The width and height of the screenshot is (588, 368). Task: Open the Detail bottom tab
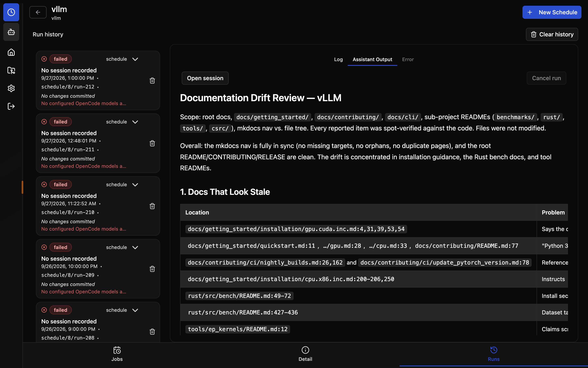[x=305, y=354]
